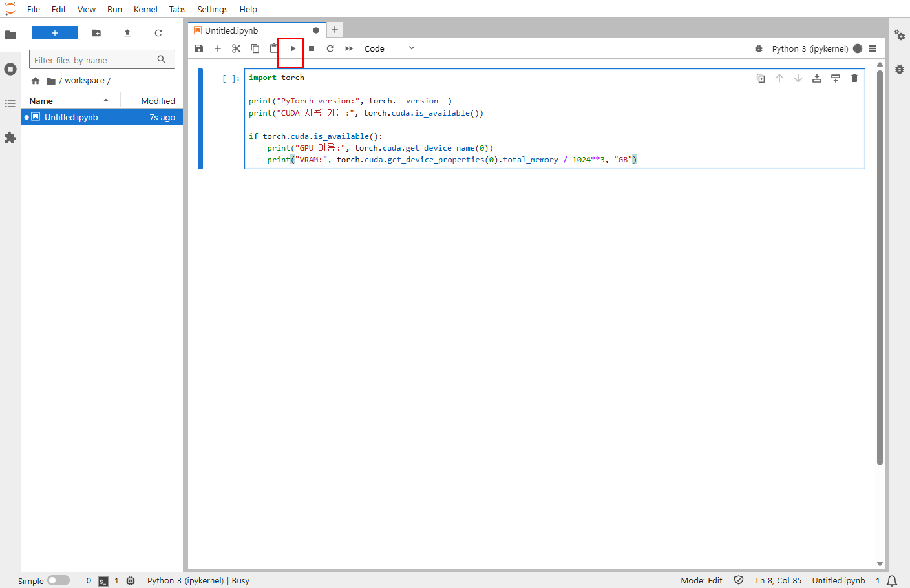Image resolution: width=910 pixels, height=588 pixels.
Task: Open the Tabs menu
Action: [177, 9]
